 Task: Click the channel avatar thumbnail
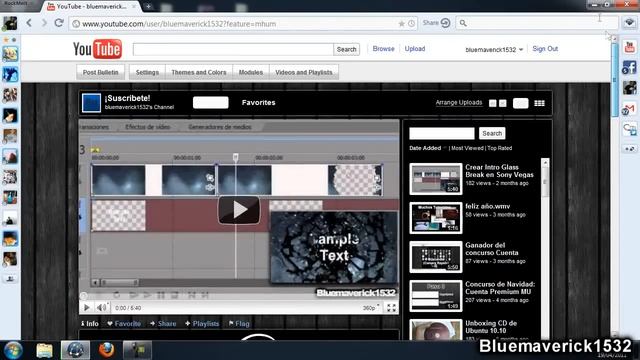click(x=91, y=103)
